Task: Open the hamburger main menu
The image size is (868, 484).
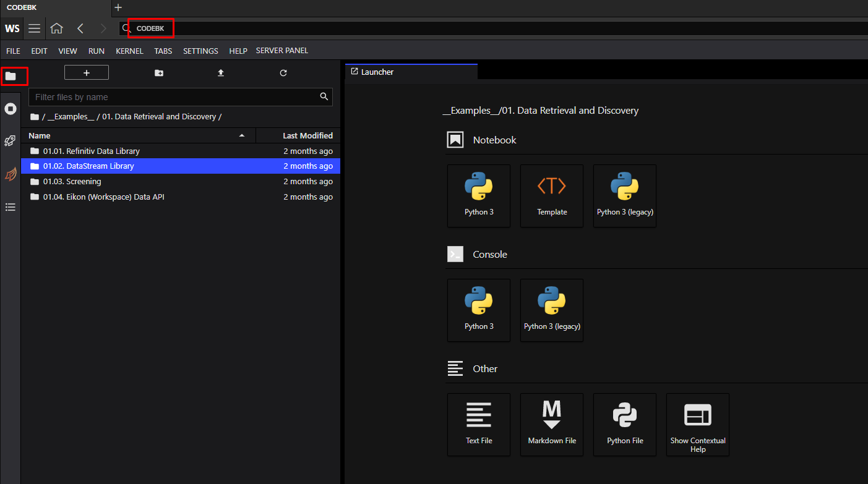Action: point(35,28)
